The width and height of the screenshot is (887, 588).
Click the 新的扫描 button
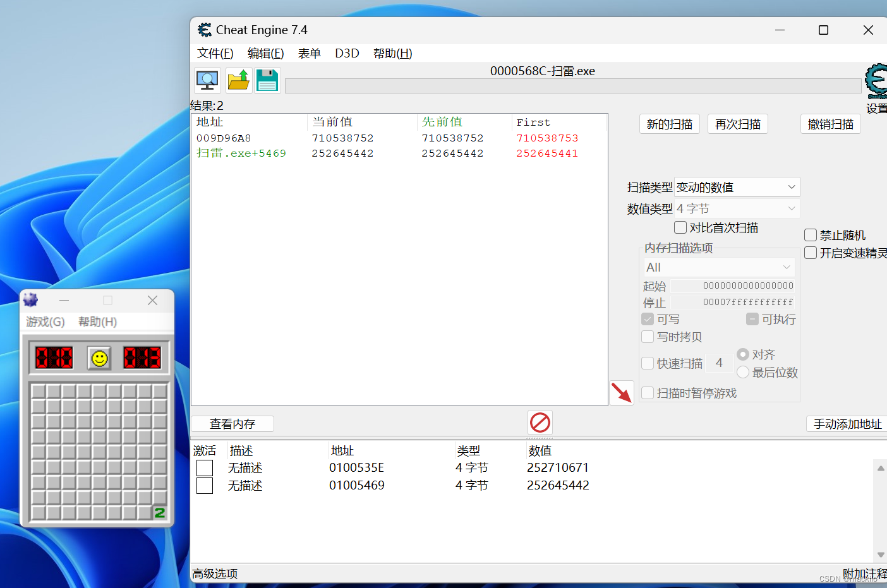coord(670,124)
